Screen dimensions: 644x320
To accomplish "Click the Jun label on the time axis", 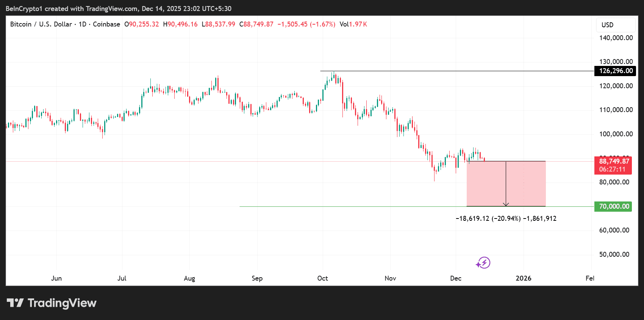I will tap(56, 278).
